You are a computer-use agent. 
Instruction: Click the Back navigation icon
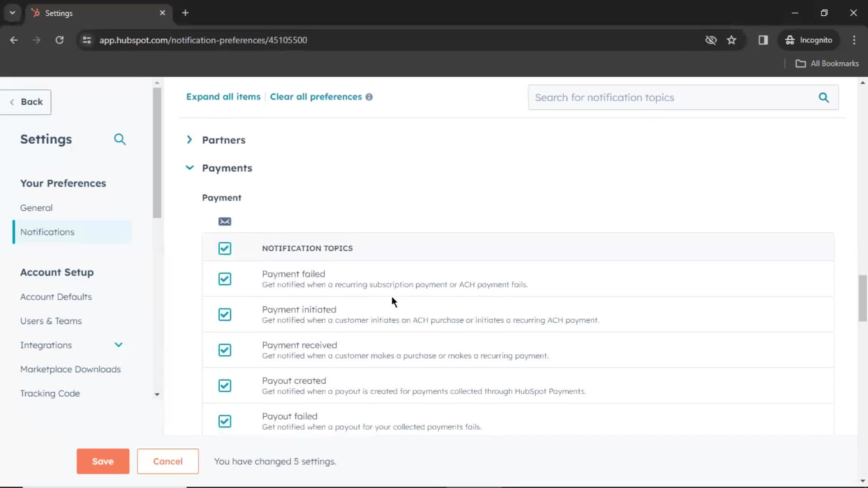[12, 101]
